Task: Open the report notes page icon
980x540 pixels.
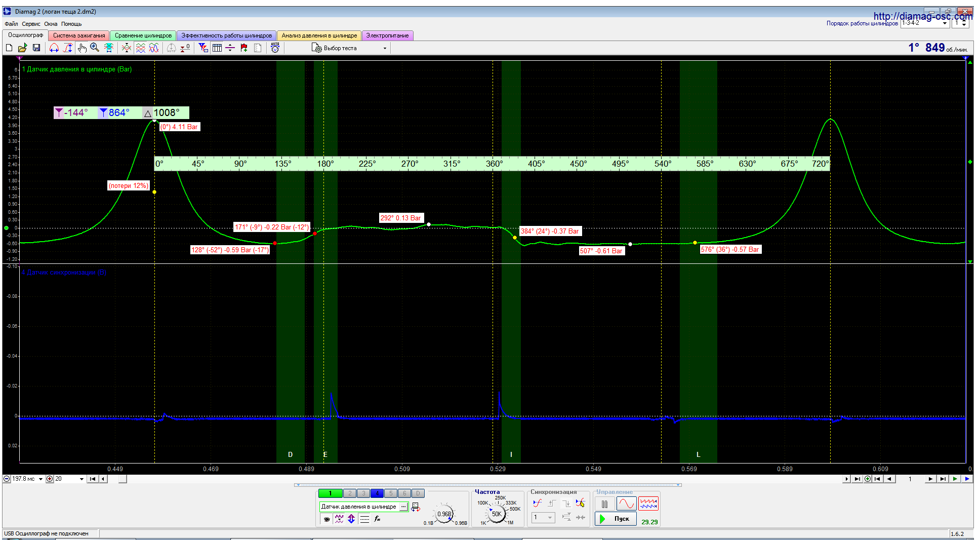Action: [x=258, y=48]
